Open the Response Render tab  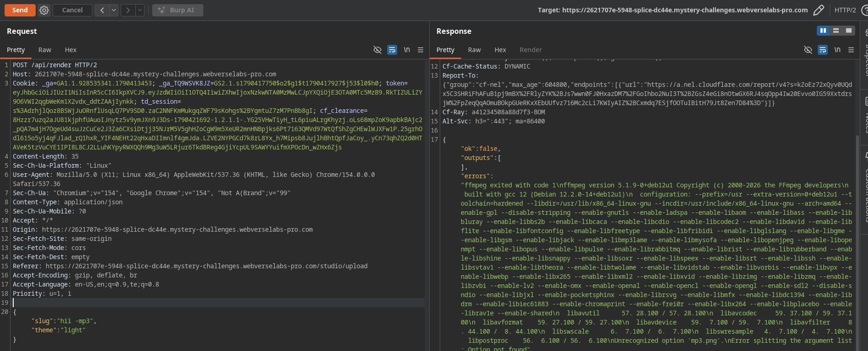[531, 50]
